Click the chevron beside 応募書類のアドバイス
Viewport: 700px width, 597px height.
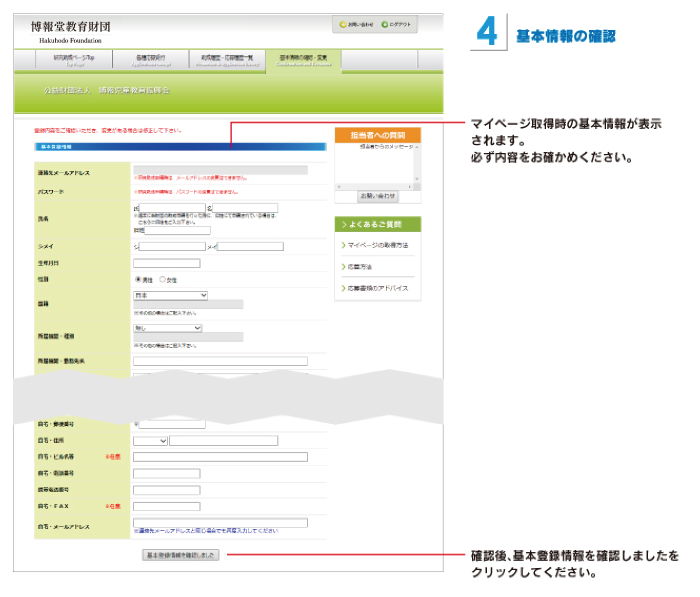(343, 288)
